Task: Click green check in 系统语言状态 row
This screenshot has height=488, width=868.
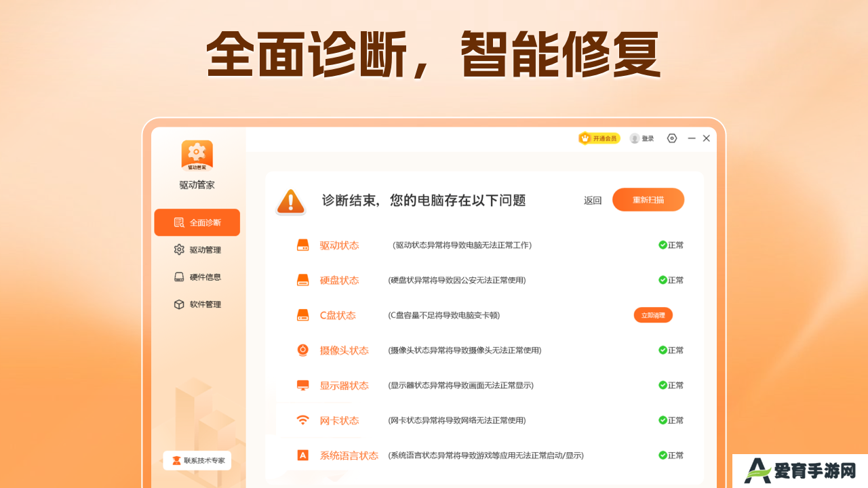Action: 663,455
